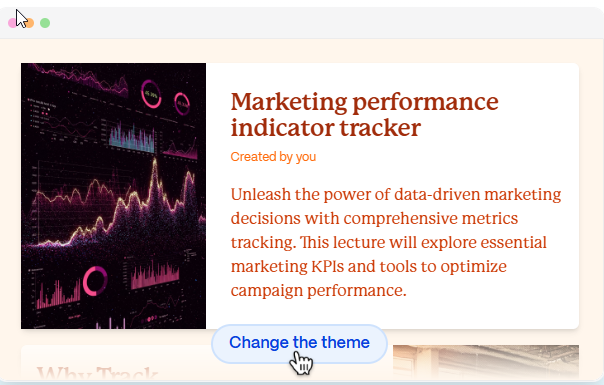
Task: Click the pink donut chart at the bottom of the cover image
Action: click(95, 281)
